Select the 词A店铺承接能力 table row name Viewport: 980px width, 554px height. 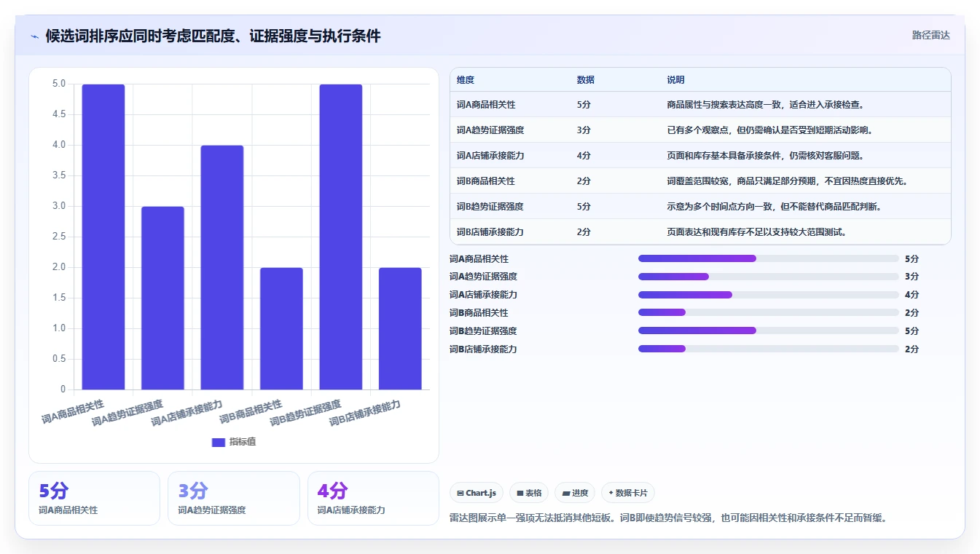pyautogui.click(x=490, y=156)
